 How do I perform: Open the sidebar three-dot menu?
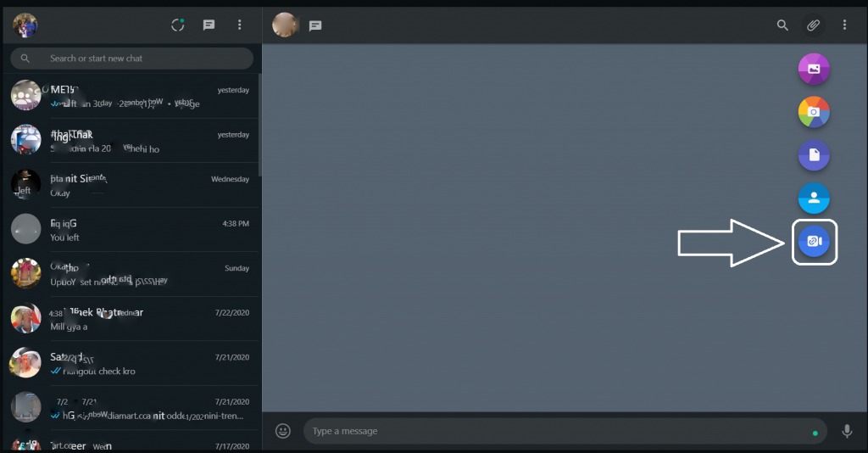pos(239,25)
